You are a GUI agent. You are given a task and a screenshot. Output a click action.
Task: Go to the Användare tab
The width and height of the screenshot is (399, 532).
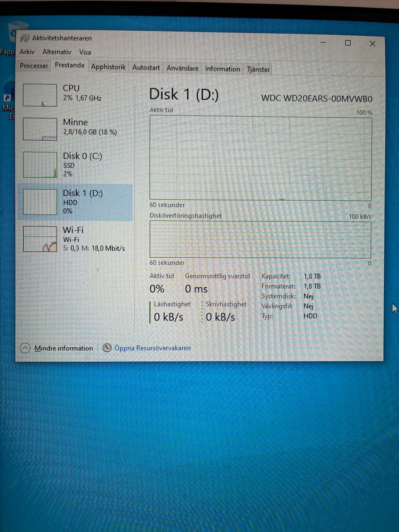pyautogui.click(x=182, y=68)
